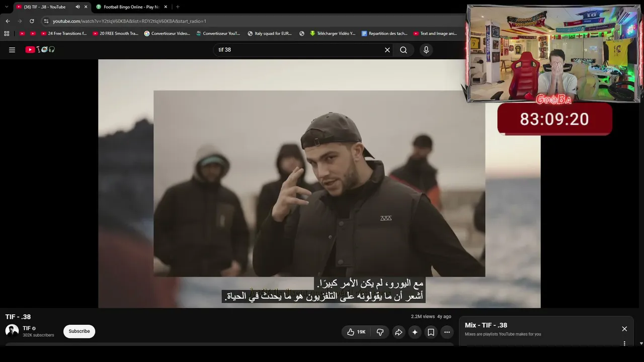Viewport: 644px width, 362px height.
Task: Open Text and Image ani... bookmark
Action: 435,34
